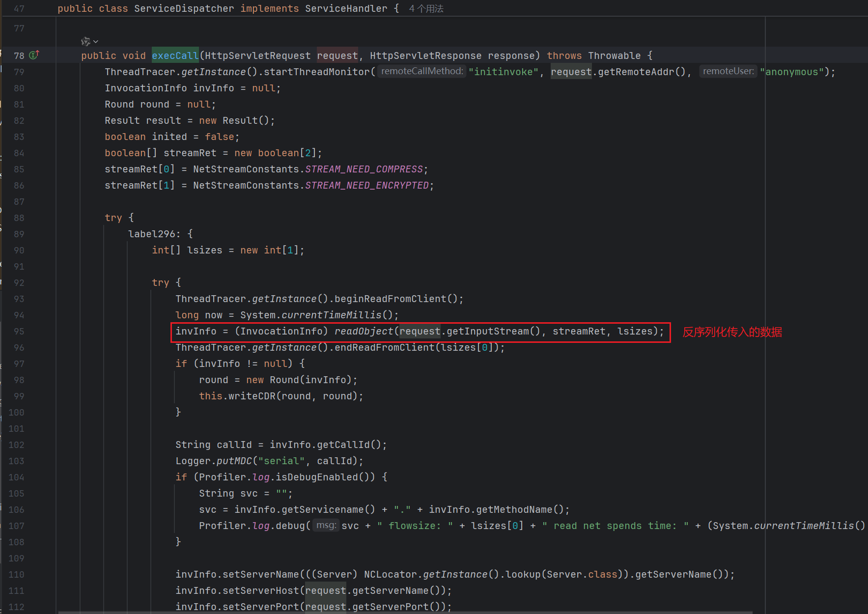The image size is (868, 614).
Task: Click line number 95 in the gutter
Action: [x=19, y=332]
